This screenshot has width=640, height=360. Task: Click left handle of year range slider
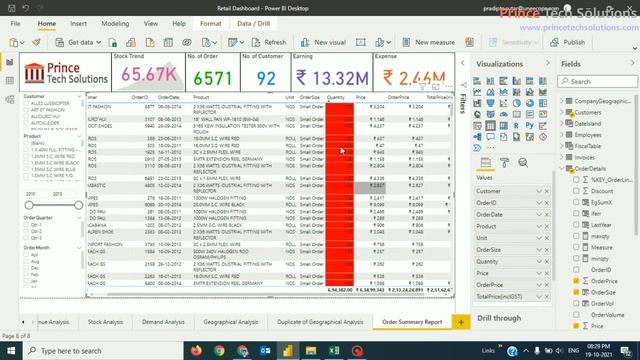coord(29,205)
